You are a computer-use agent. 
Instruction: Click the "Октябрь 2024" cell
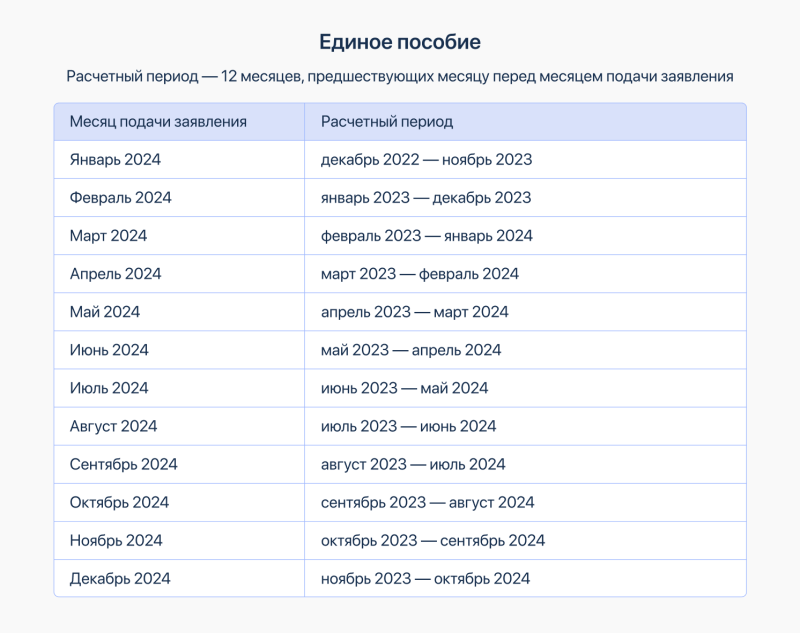[119, 502]
